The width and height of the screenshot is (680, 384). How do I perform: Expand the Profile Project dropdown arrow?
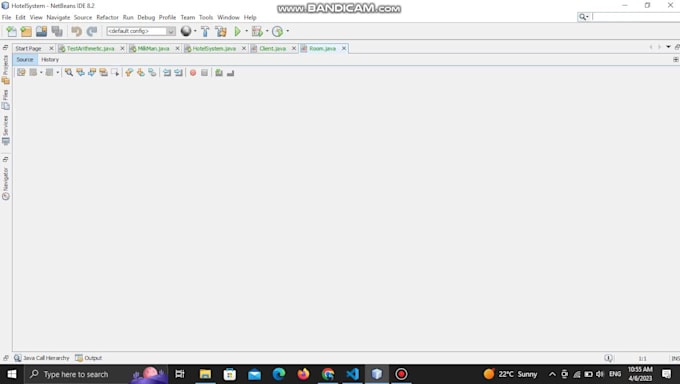(x=288, y=31)
